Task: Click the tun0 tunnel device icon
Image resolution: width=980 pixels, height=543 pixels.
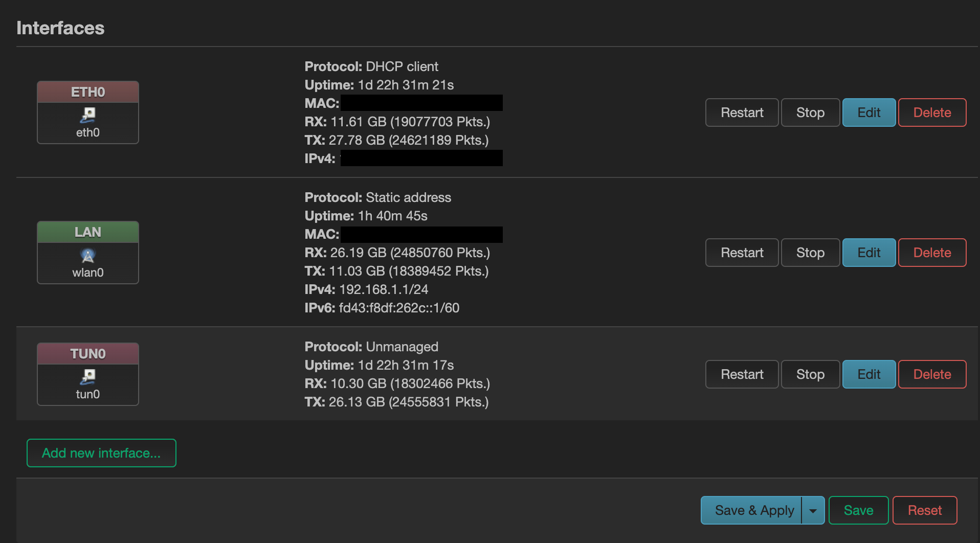Action: (x=88, y=377)
